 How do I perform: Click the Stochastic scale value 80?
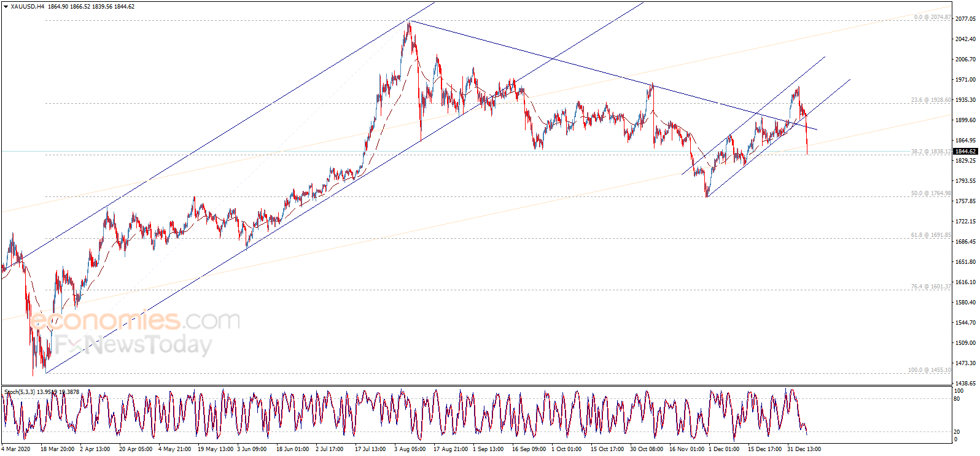click(x=957, y=399)
